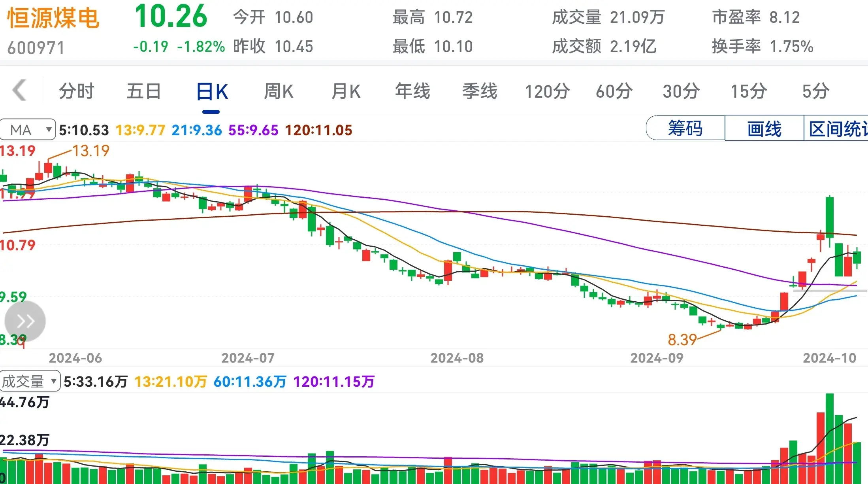Go back with the left chevron arrow

pyautogui.click(x=20, y=90)
